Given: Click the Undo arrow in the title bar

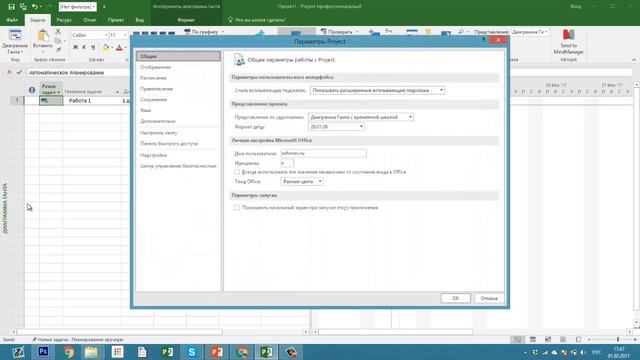Looking at the screenshot, I should (x=35, y=7).
